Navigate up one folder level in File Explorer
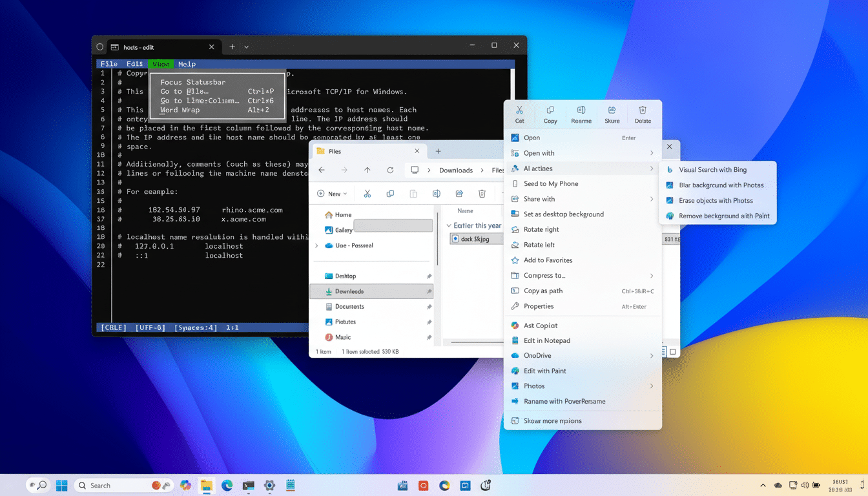This screenshot has height=496, width=868. coord(367,170)
